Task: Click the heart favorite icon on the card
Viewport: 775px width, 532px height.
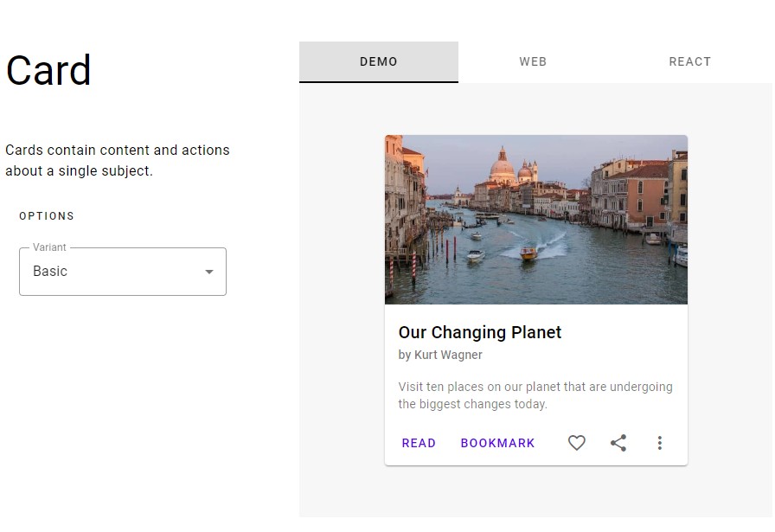Action: tap(576, 443)
